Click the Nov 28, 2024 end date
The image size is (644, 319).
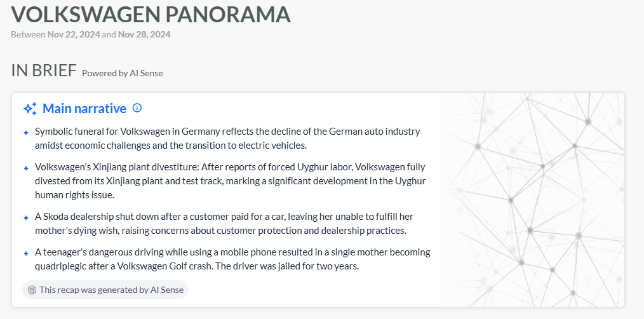[x=144, y=34]
